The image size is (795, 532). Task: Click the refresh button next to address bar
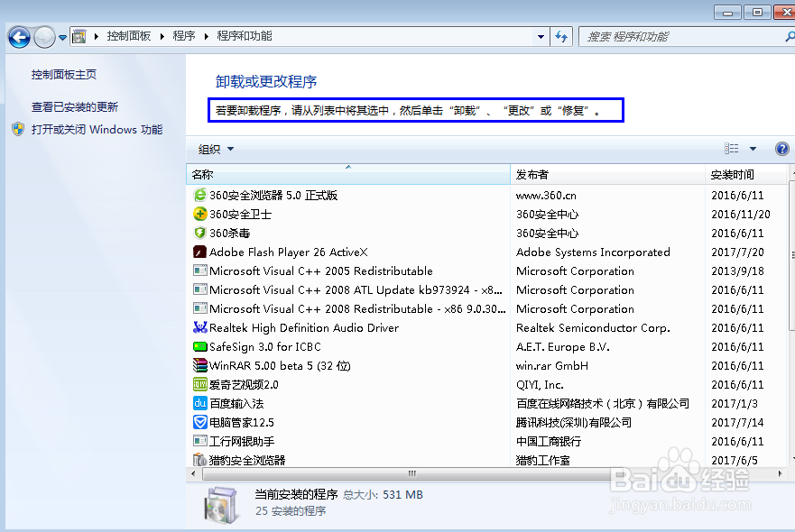(561, 36)
